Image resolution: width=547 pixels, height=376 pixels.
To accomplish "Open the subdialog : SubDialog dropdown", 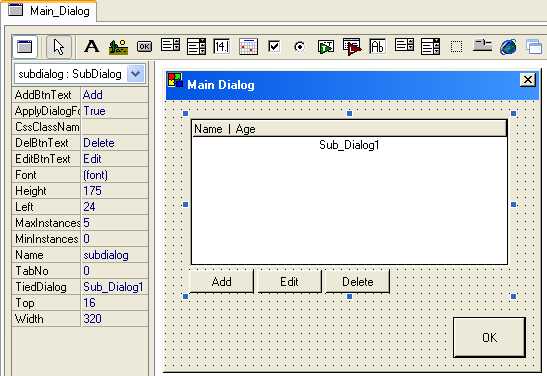I will pyautogui.click(x=135, y=74).
